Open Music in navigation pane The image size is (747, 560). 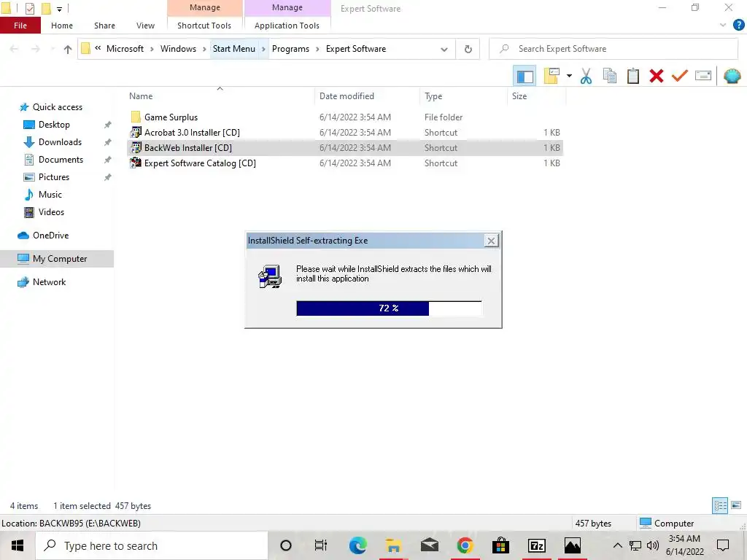(50, 195)
